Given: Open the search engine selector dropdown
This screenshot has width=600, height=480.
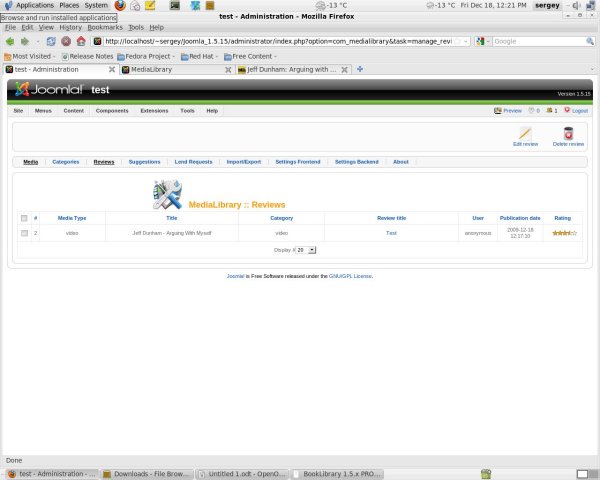Looking at the screenshot, I should coord(483,41).
